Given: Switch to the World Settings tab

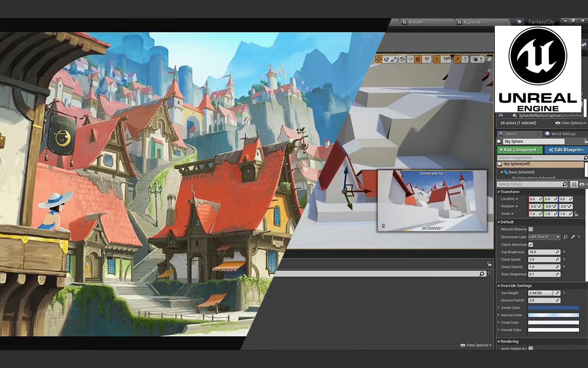Looking at the screenshot, I should coord(563,133).
